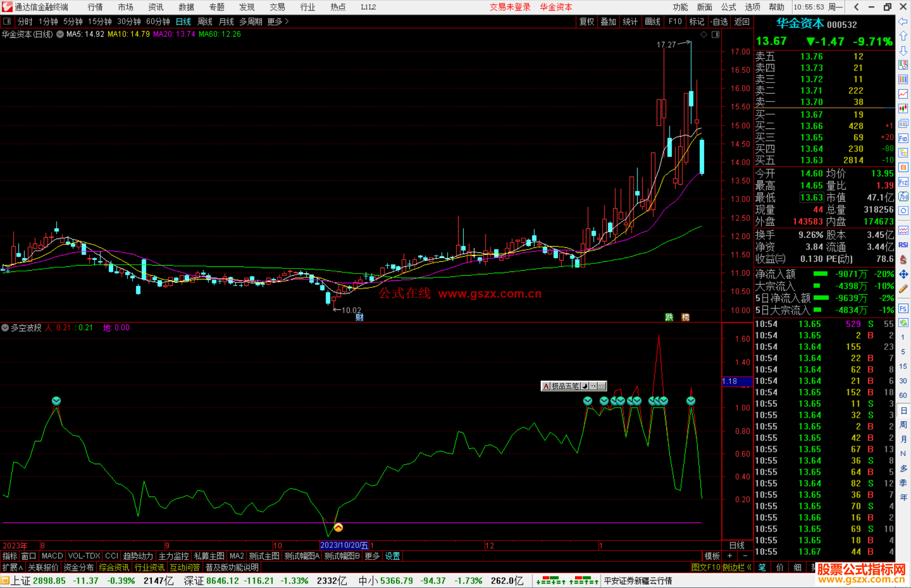911x588 pixels.
Task: Click the f(x) formula sidebar icon
Action: coord(903,196)
